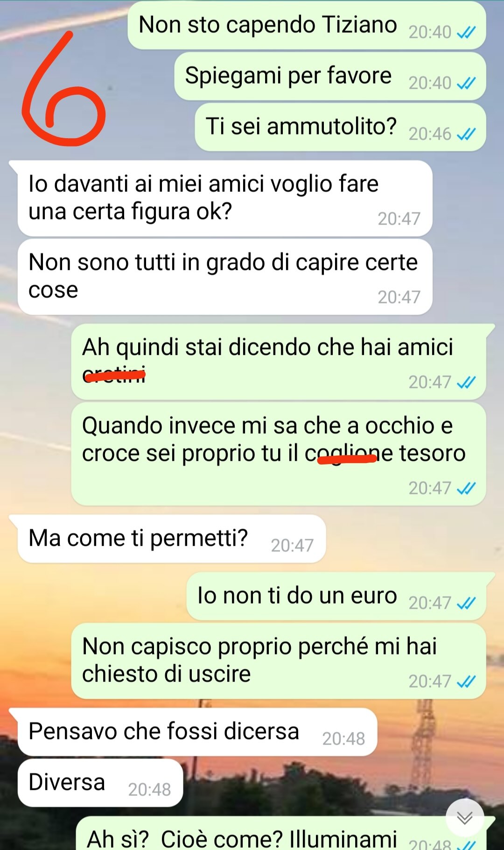Screen dimensions: 504x850
Task: Tap the 'Io davanti ai miei amici' message
Action: click(224, 198)
